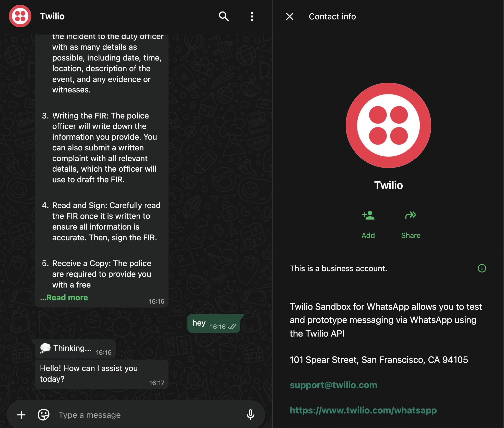The height and width of the screenshot is (428, 504).
Task: Open the attachment plus menu
Action: click(x=21, y=415)
